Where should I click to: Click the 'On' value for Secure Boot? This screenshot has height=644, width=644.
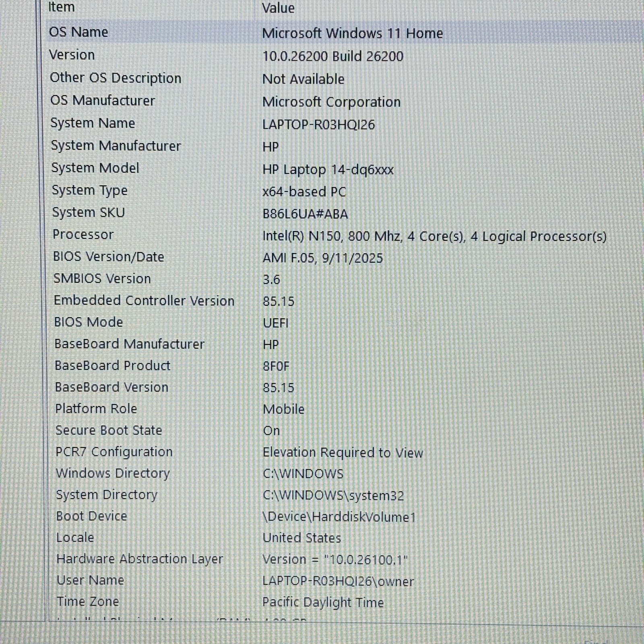[x=271, y=431]
